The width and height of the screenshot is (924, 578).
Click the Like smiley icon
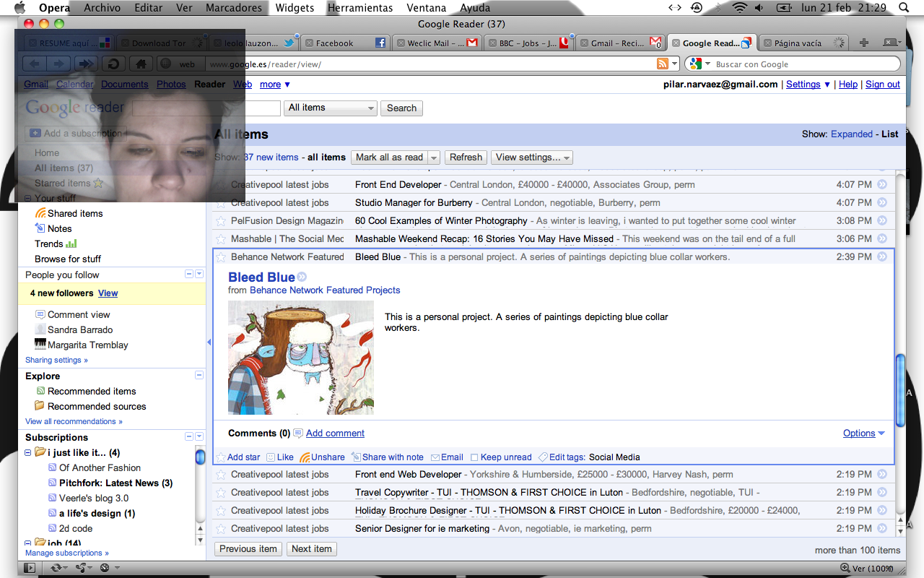pos(271,457)
